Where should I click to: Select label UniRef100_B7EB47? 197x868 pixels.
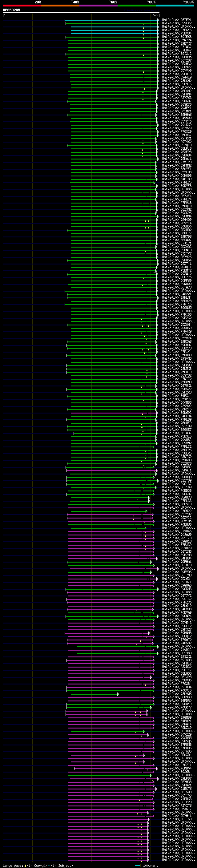[176, 50]
